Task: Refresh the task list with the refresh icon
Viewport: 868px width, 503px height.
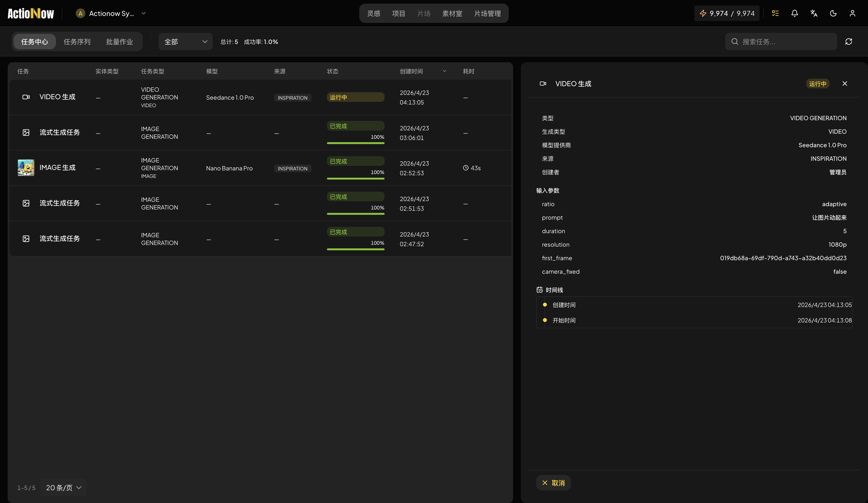Action: coord(849,41)
